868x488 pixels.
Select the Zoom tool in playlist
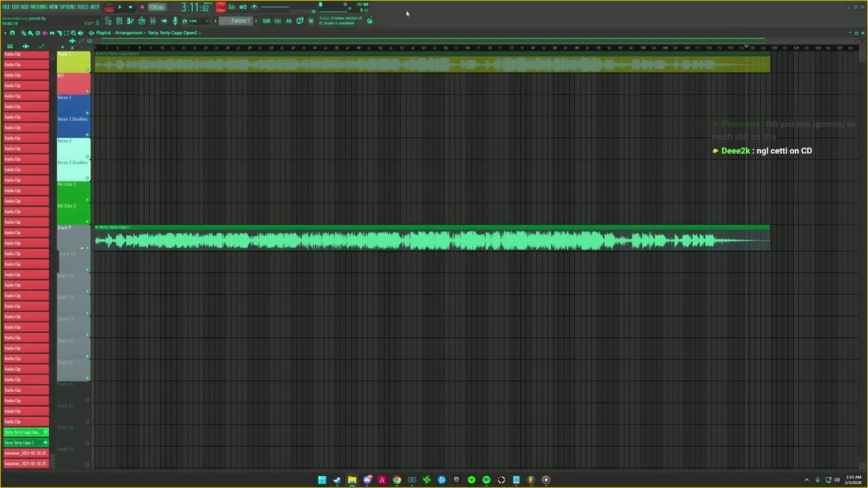click(73, 33)
